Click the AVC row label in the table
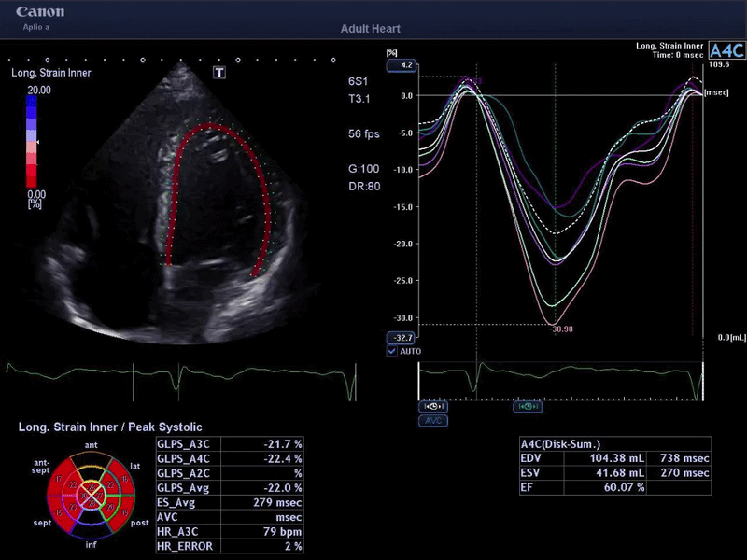Screen dimensions: 747x560 click(167, 518)
